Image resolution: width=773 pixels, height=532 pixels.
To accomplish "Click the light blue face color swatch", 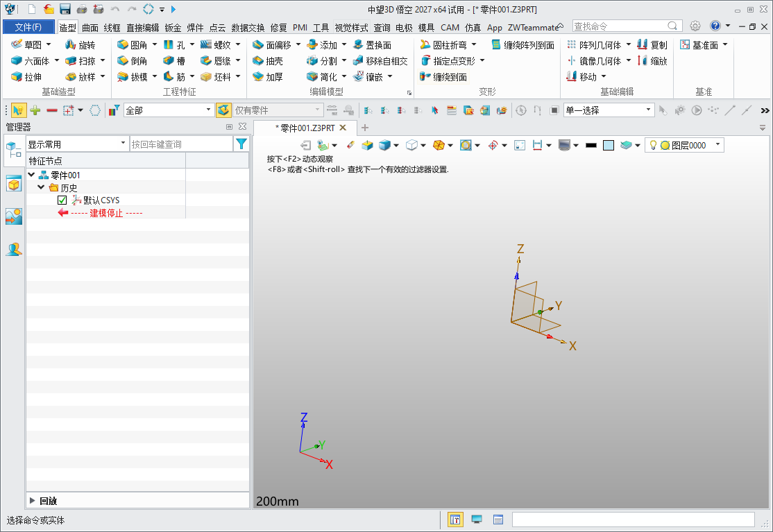I will [609, 146].
